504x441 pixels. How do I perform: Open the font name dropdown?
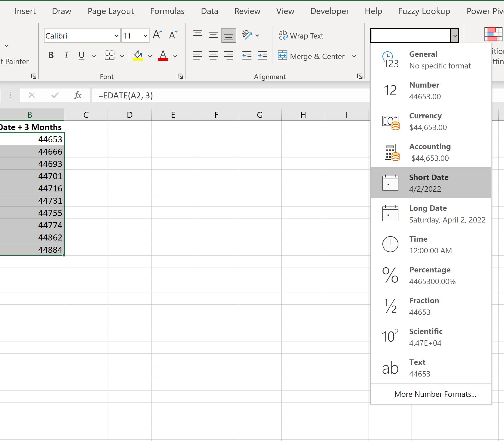pyautogui.click(x=116, y=36)
